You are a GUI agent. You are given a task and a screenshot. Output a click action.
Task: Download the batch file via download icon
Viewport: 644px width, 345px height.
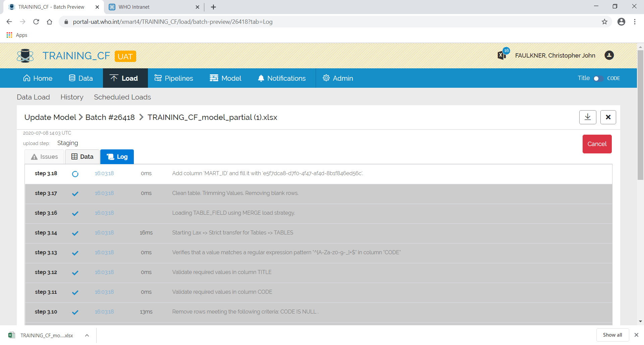(588, 117)
